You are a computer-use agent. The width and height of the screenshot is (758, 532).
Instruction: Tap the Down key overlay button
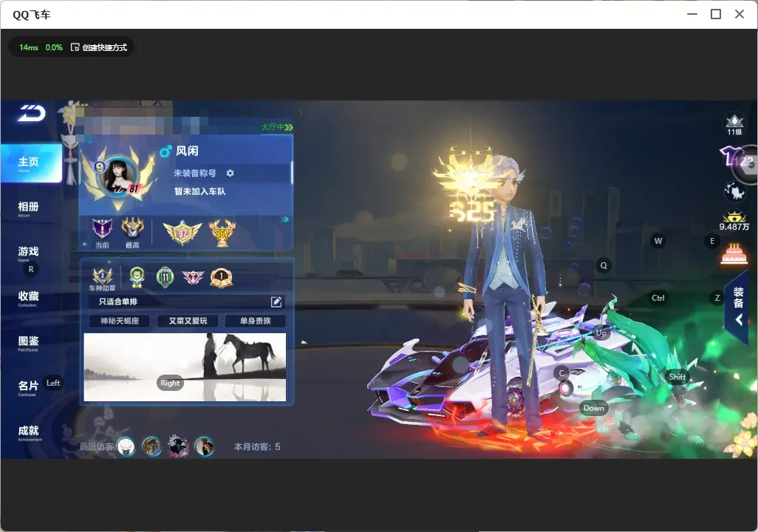coord(594,408)
